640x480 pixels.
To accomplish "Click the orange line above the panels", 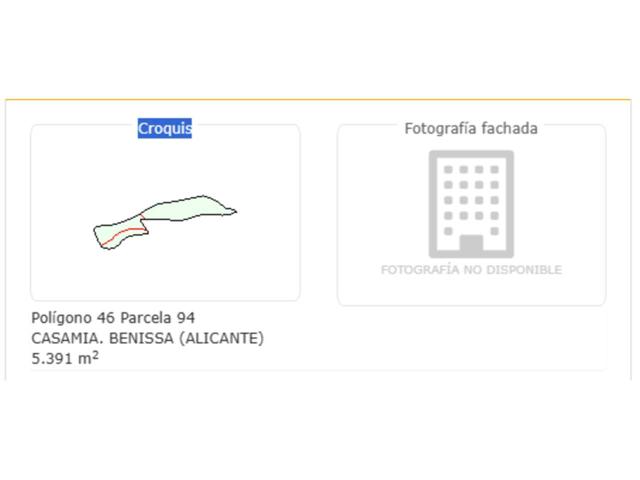I will point(318,99).
